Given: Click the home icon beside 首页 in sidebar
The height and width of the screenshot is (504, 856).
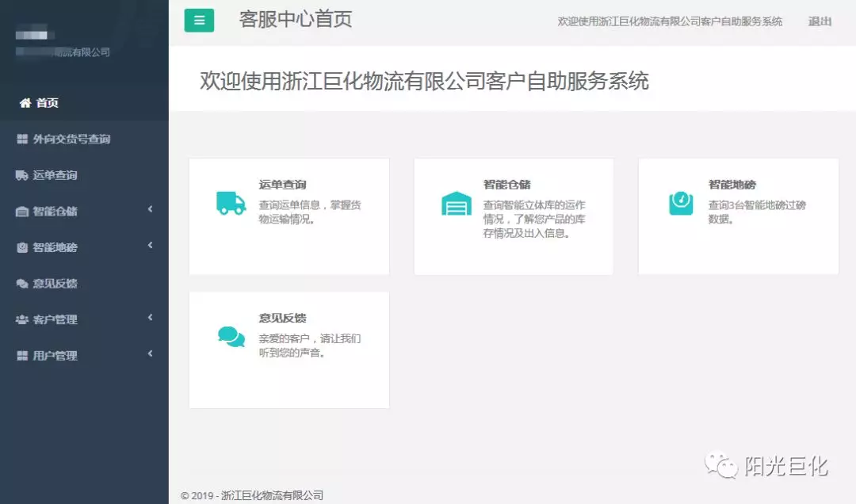Looking at the screenshot, I should 25,103.
